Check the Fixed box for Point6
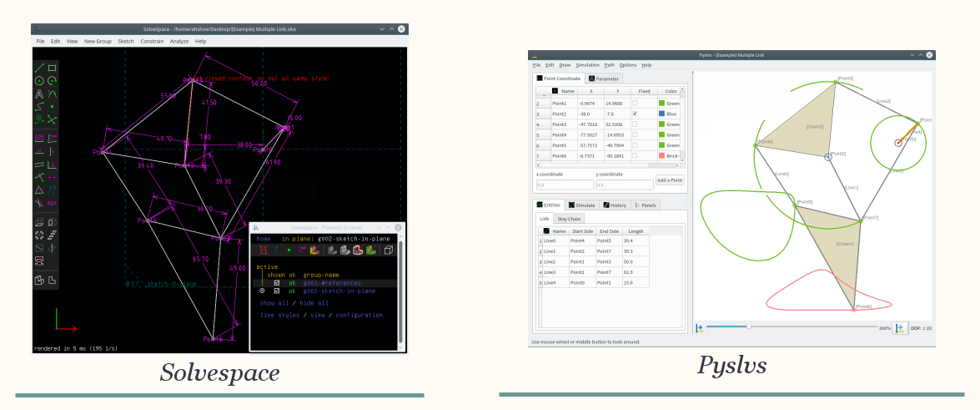Image resolution: width=980 pixels, height=410 pixels. pyautogui.click(x=635, y=156)
